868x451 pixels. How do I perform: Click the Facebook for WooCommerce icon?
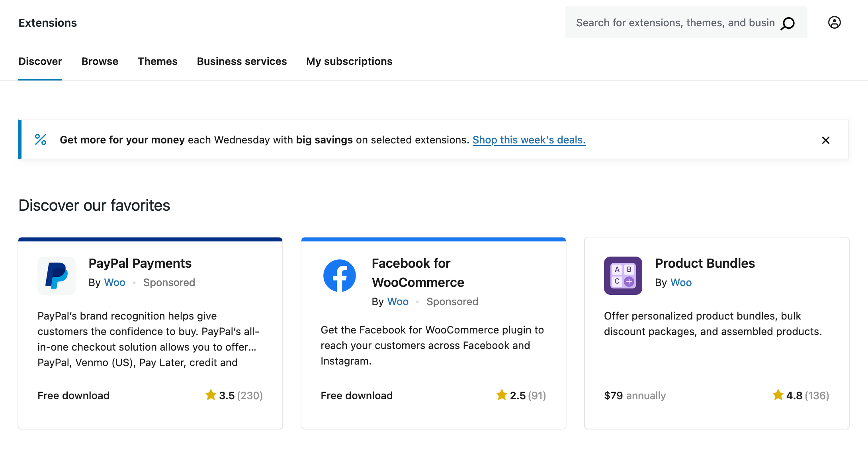(x=339, y=275)
